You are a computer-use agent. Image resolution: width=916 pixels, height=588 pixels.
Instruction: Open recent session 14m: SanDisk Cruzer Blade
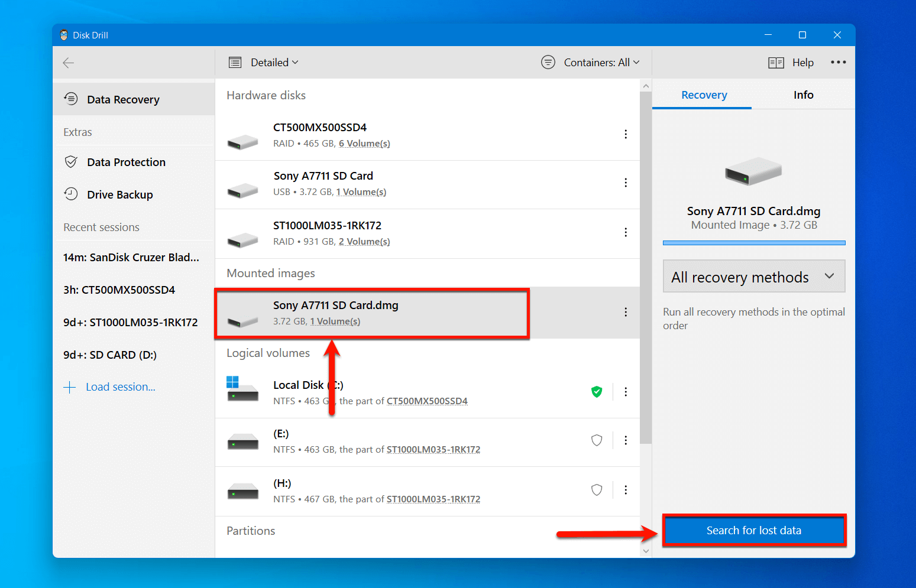pos(131,257)
